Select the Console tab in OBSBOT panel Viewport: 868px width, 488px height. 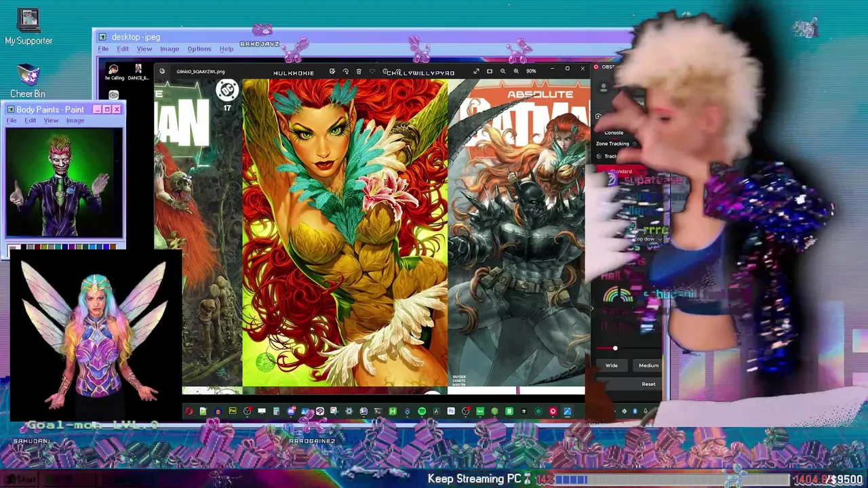614,133
